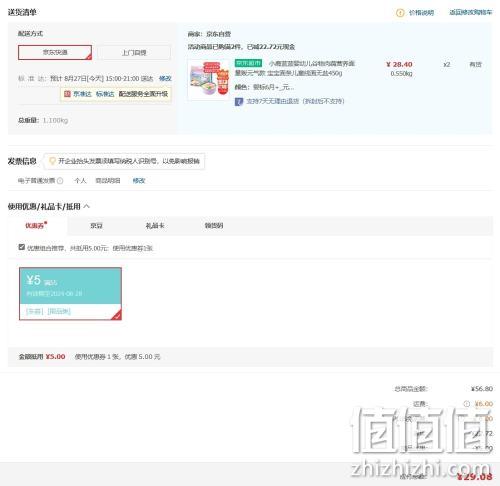The image size is (500, 486).
Task: Select the ¥5 coupon card
Action: (x=70, y=294)
